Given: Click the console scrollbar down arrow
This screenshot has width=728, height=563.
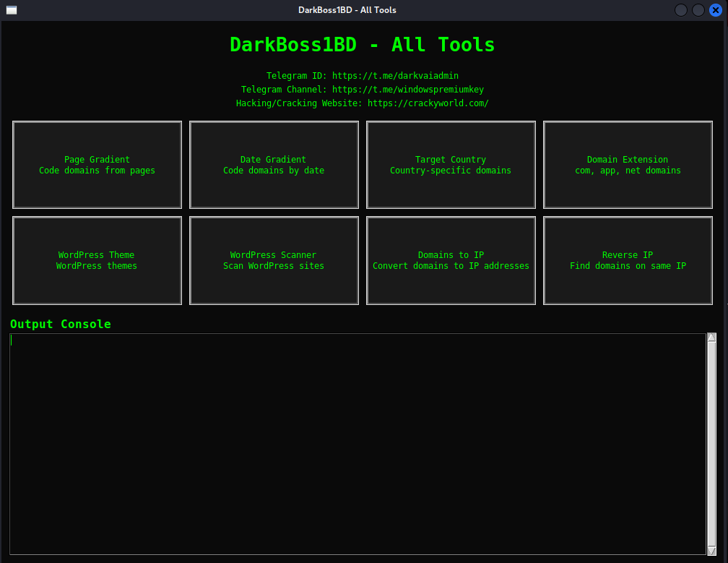Looking at the screenshot, I should 712,551.
